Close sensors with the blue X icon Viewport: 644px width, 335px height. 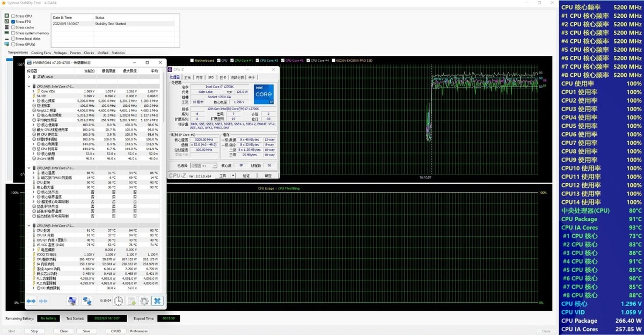click(157, 302)
